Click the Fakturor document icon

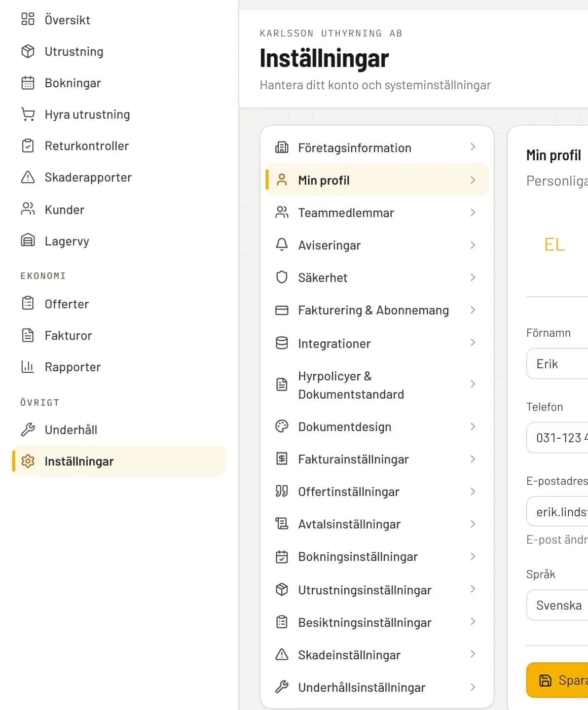(x=28, y=335)
